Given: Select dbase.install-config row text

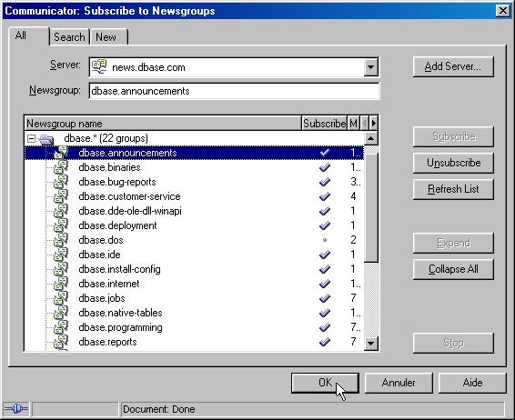Looking at the screenshot, I should [119, 269].
